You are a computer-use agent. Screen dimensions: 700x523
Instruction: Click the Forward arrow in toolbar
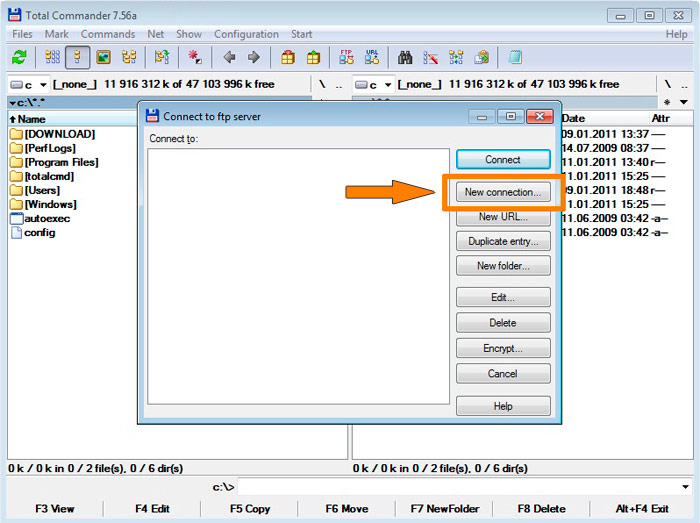pos(253,58)
